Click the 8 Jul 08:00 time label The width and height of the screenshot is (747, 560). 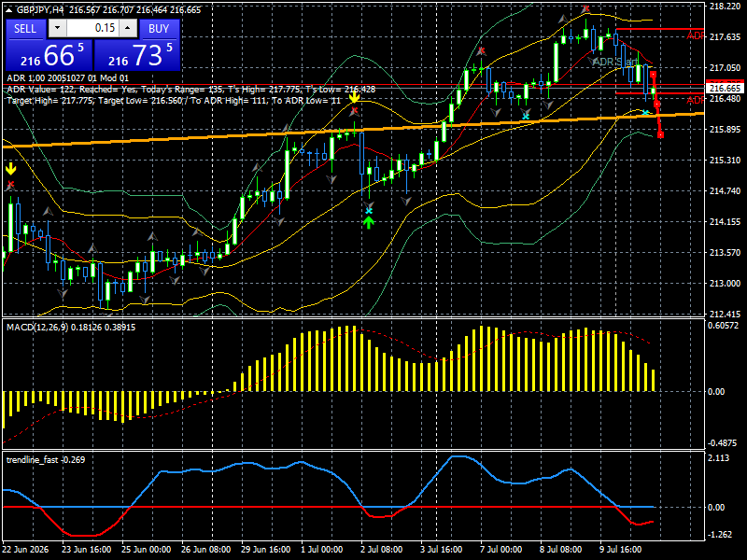point(561,550)
